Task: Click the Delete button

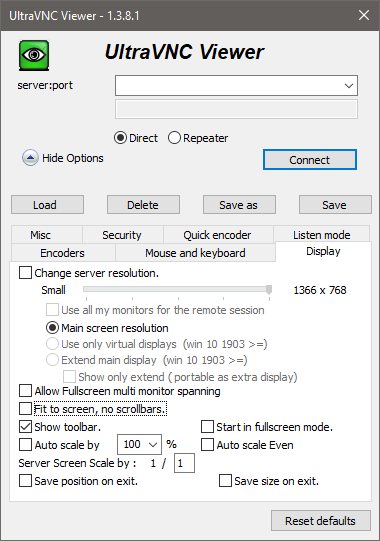Action: (x=143, y=205)
